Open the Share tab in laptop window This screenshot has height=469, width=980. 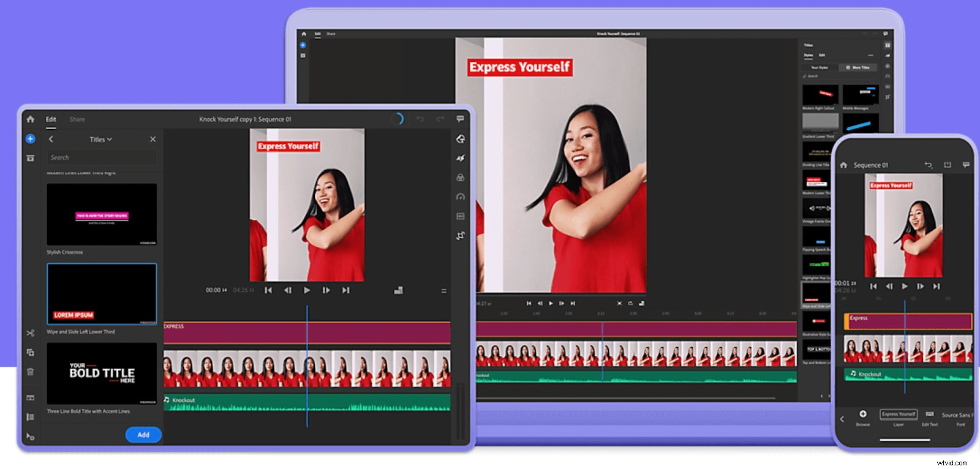click(331, 34)
